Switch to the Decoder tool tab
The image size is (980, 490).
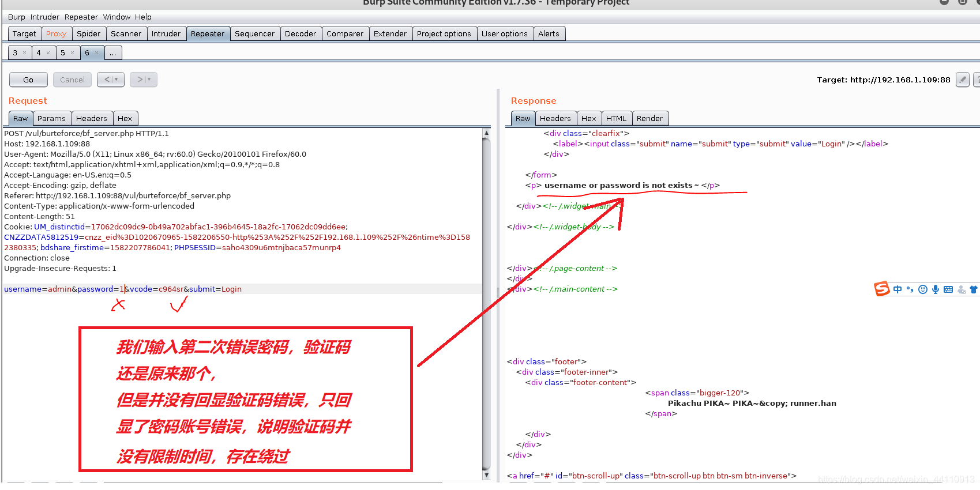(x=301, y=33)
